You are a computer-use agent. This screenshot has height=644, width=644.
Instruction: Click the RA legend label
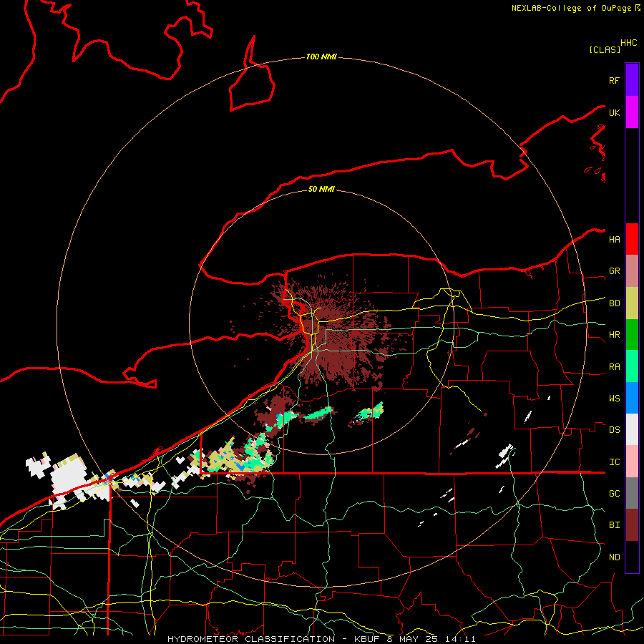pos(614,366)
